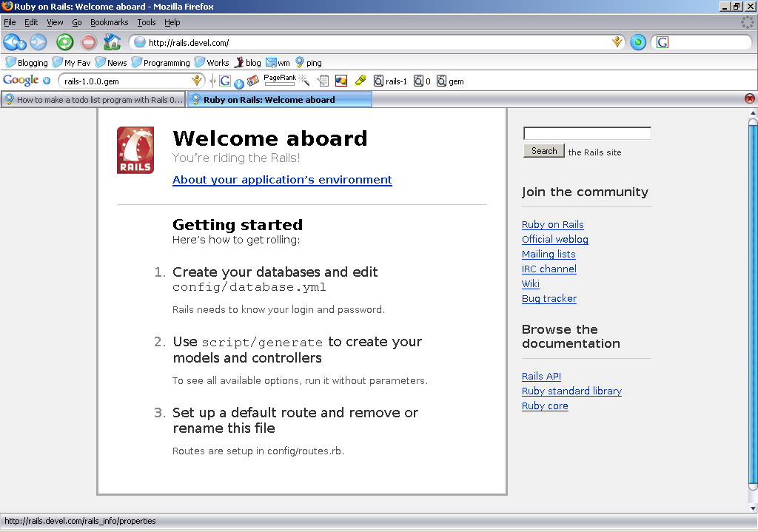Click the Forward navigation arrow
Image resolution: width=758 pixels, height=532 pixels.
(38, 42)
